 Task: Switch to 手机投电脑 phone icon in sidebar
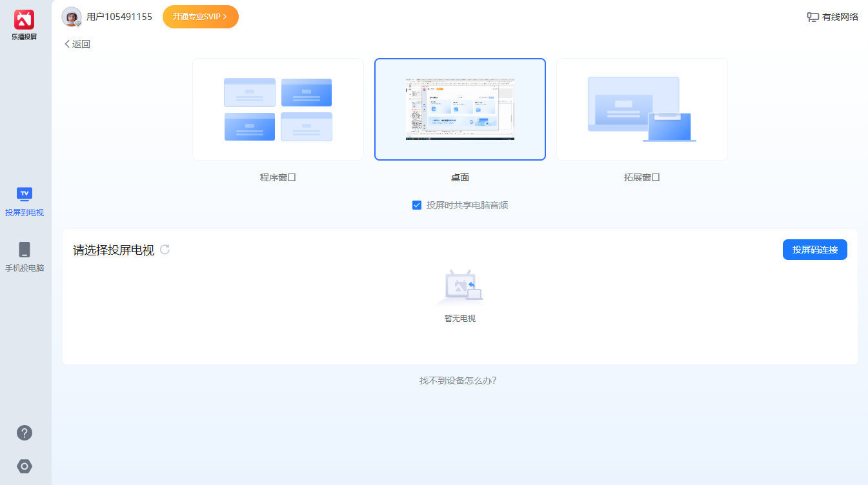click(x=25, y=250)
